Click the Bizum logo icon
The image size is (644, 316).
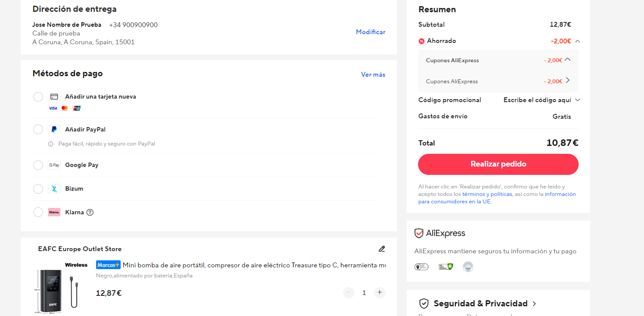(54, 189)
